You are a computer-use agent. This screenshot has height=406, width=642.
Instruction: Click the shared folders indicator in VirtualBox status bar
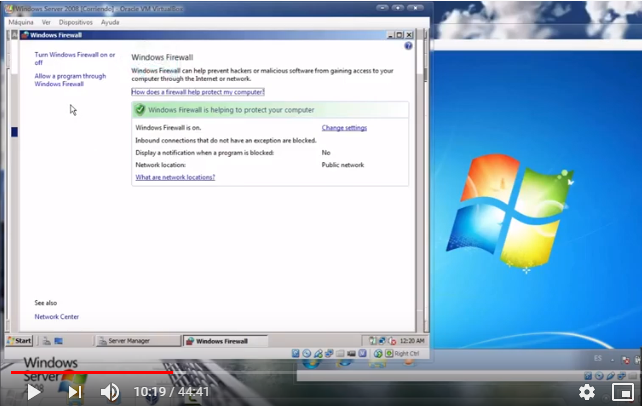click(340, 353)
